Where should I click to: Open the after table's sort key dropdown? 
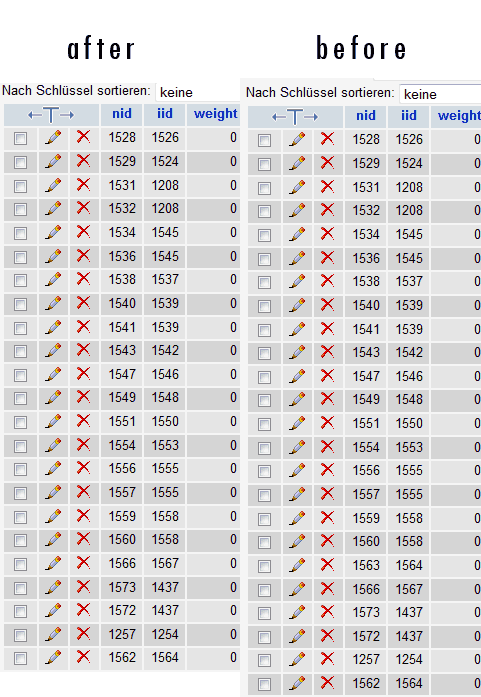(x=198, y=92)
